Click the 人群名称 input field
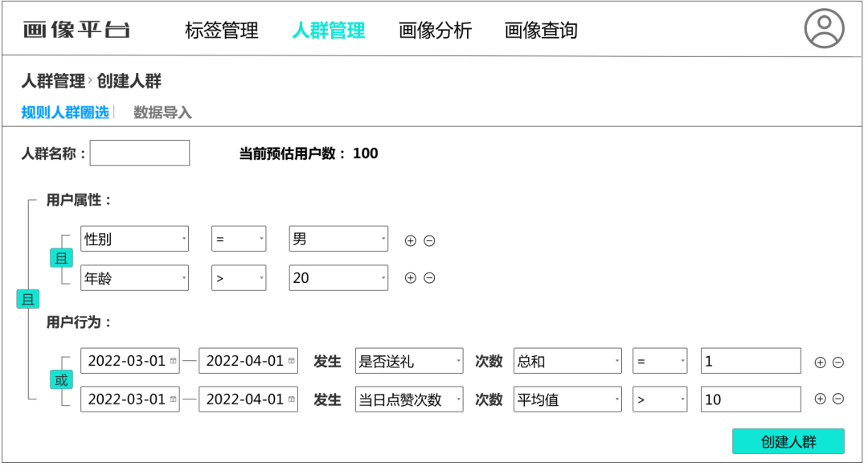 coord(140,152)
